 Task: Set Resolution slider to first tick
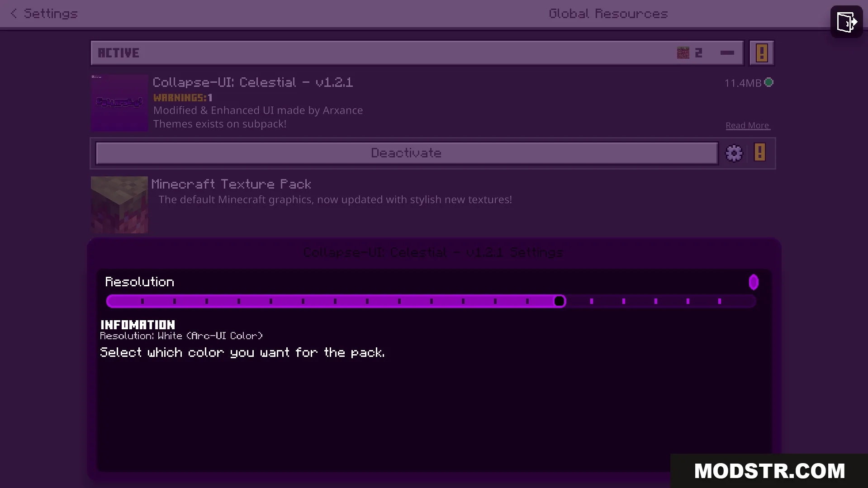[142, 301]
